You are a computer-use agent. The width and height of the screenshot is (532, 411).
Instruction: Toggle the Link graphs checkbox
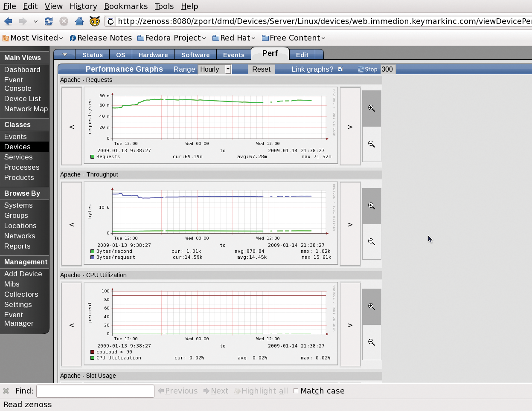click(x=340, y=69)
